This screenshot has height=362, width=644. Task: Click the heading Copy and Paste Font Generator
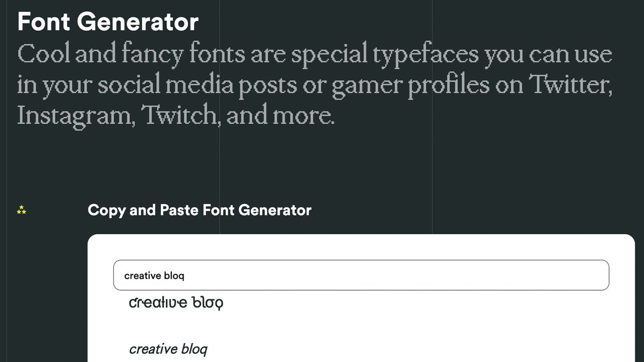(200, 210)
